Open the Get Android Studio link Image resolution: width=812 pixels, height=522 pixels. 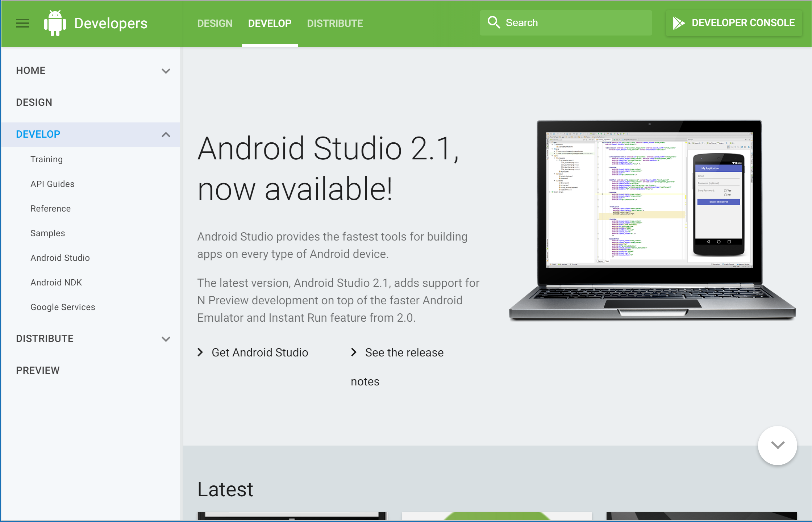(x=260, y=352)
